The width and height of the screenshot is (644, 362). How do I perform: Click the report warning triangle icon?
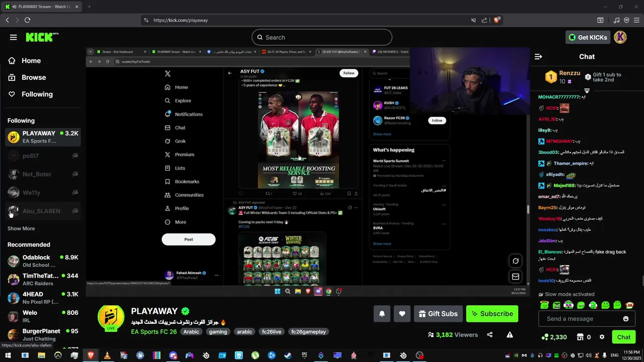point(510,335)
